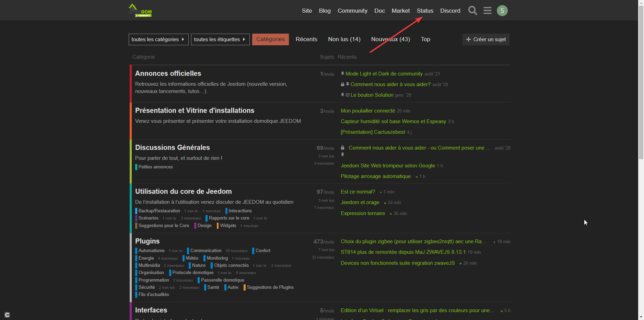This screenshot has width=644, height=320.
Task: Open the Discussions Générales category
Action: [x=172, y=147]
